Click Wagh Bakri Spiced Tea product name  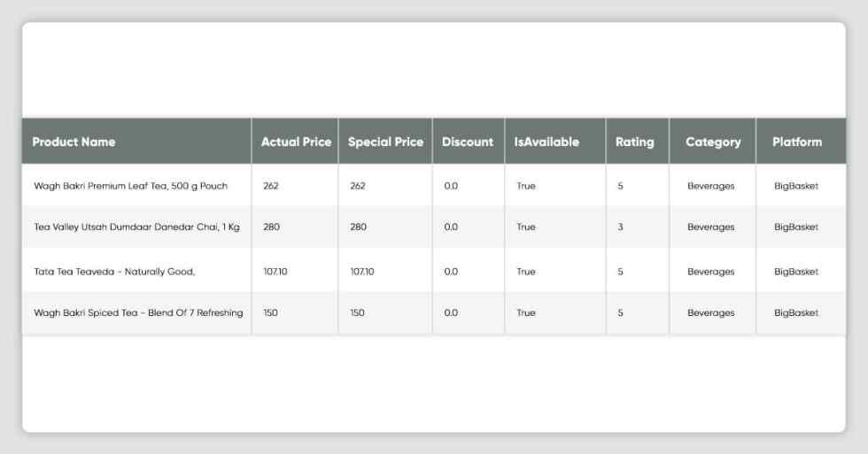[x=138, y=312]
